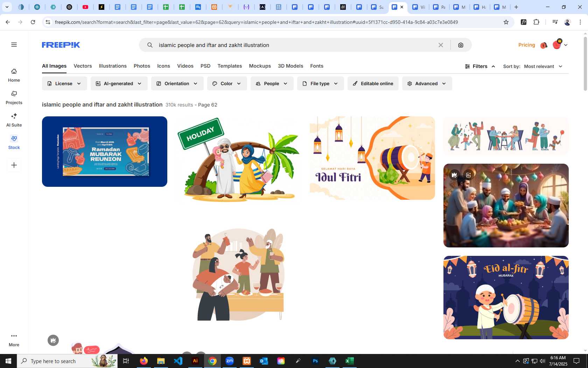Screen dimensions: 588x368
Task: Click the search magnifier icon
Action: pyautogui.click(x=150, y=45)
